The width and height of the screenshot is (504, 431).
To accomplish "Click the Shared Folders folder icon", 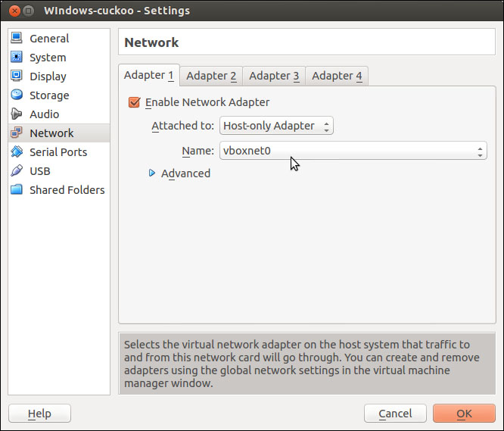I will [x=17, y=190].
